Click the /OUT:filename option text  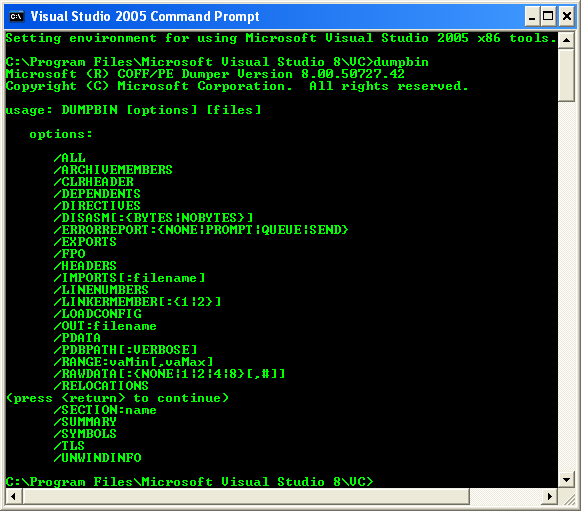point(105,326)
